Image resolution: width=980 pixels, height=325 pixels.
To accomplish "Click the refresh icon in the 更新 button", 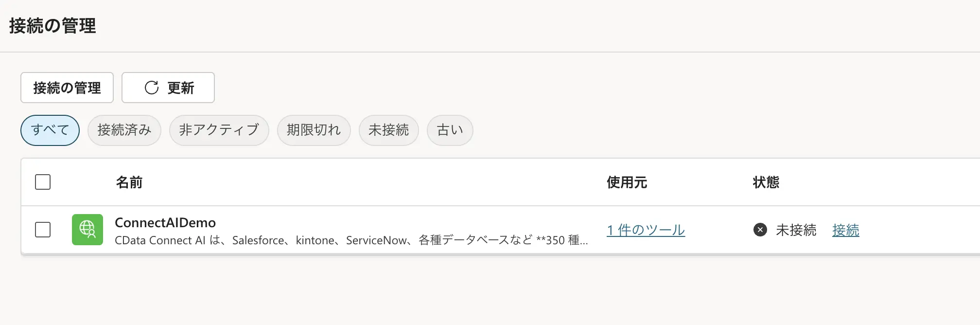I will (151, 88).
